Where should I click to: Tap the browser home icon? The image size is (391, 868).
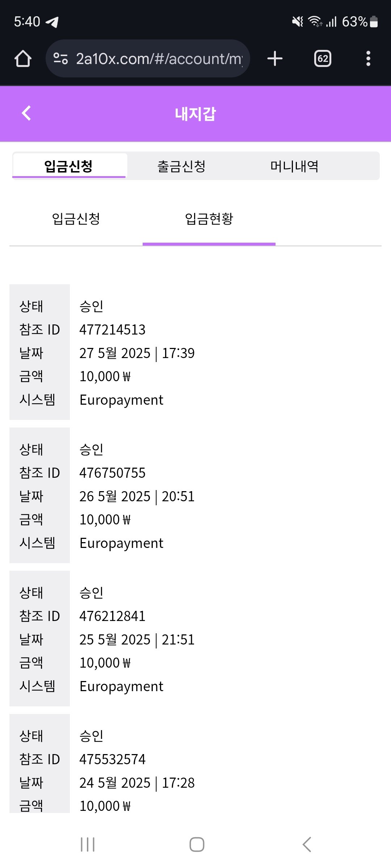point(23,59)
